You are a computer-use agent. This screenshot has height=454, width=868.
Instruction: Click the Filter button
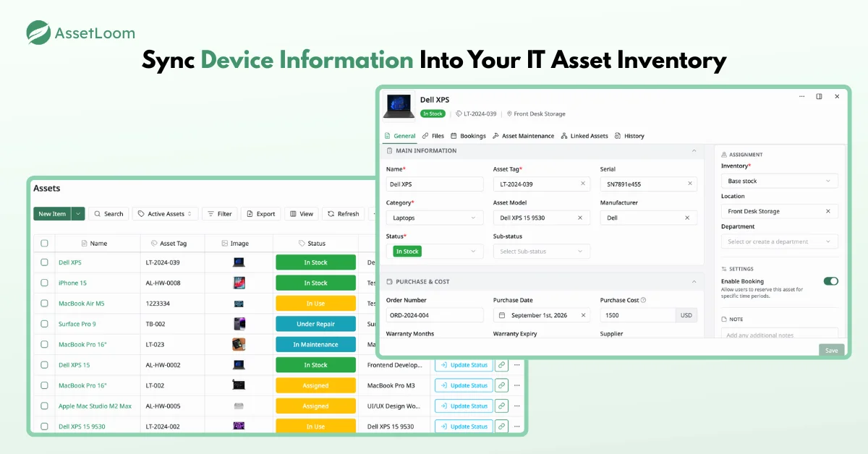[x=219, y=214]
